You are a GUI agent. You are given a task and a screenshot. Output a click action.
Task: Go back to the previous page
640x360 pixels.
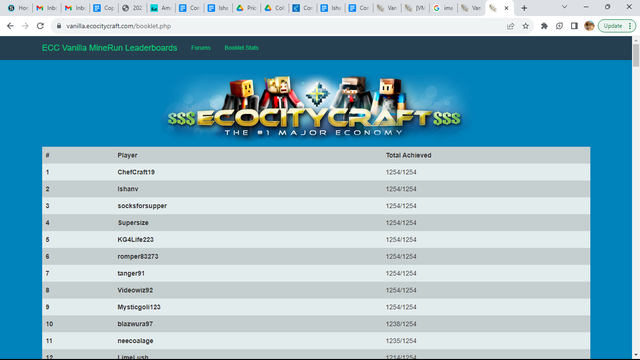(10, 26)
